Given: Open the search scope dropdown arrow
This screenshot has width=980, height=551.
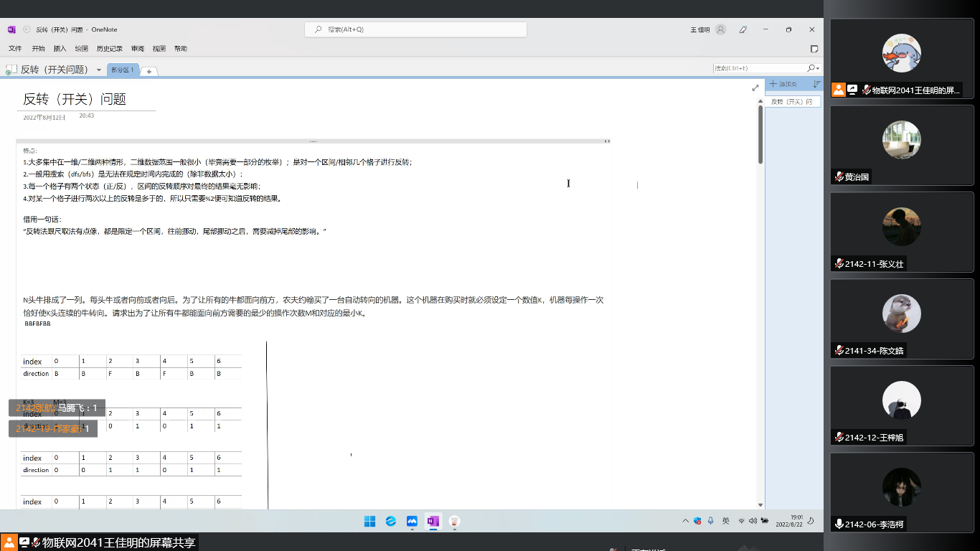Looking at the screenshot, I should pyautogui.click(x=818, y=69).
